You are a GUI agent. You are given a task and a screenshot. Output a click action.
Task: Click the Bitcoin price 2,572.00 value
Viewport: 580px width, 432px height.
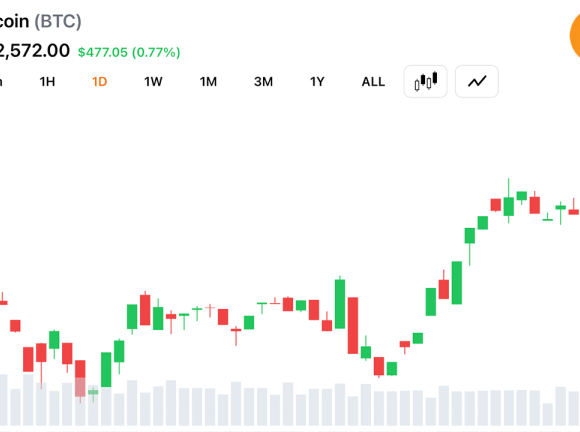tap(35, 51)
